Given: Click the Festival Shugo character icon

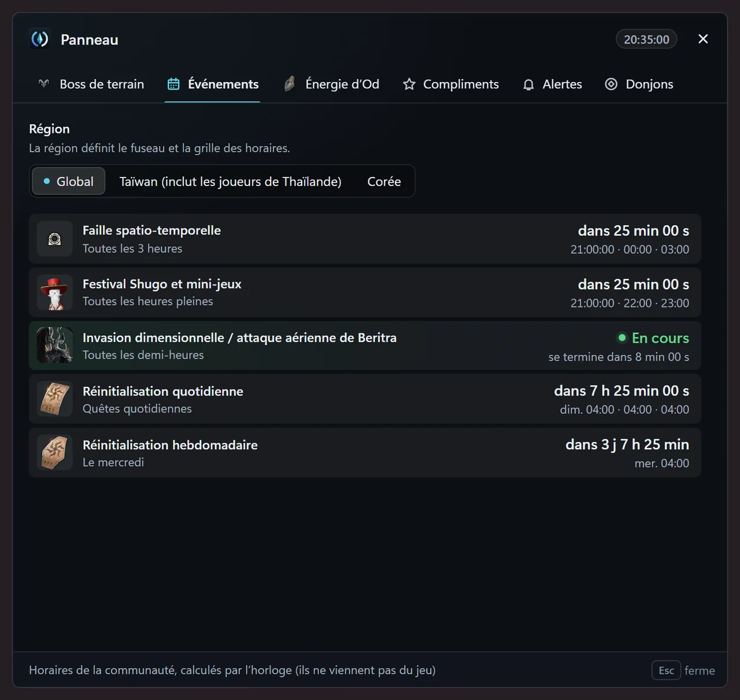Looking at the screenshot, I should [x=55, y=292].
